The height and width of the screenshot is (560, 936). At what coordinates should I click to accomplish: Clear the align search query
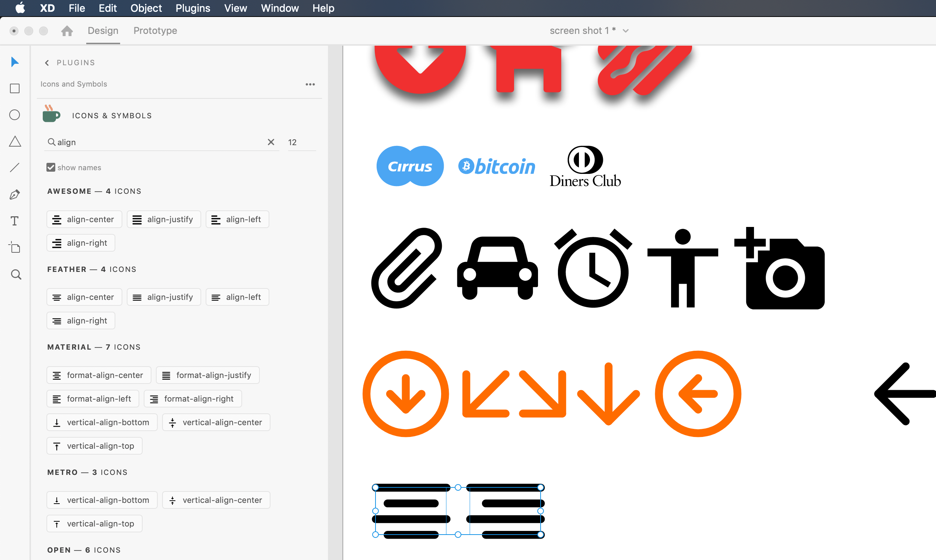click(270, 142)
